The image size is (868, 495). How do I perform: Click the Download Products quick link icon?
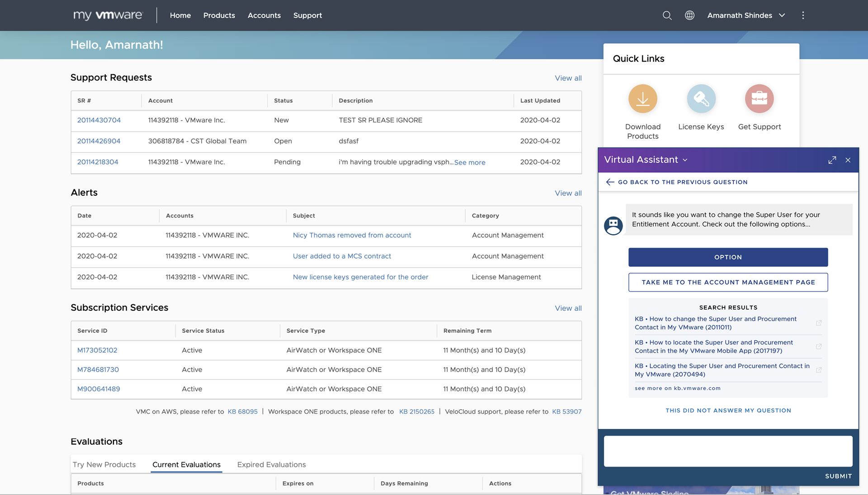click(642, 99)
